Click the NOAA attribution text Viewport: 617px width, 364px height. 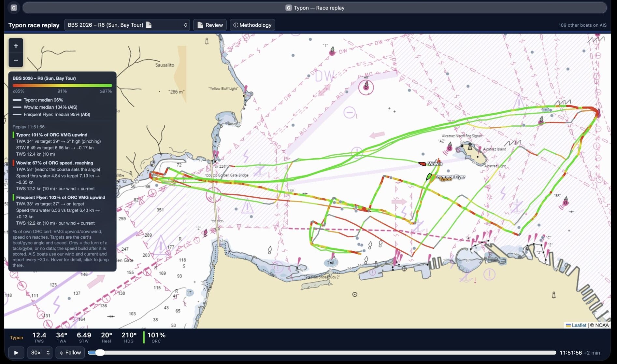point(602,325)
